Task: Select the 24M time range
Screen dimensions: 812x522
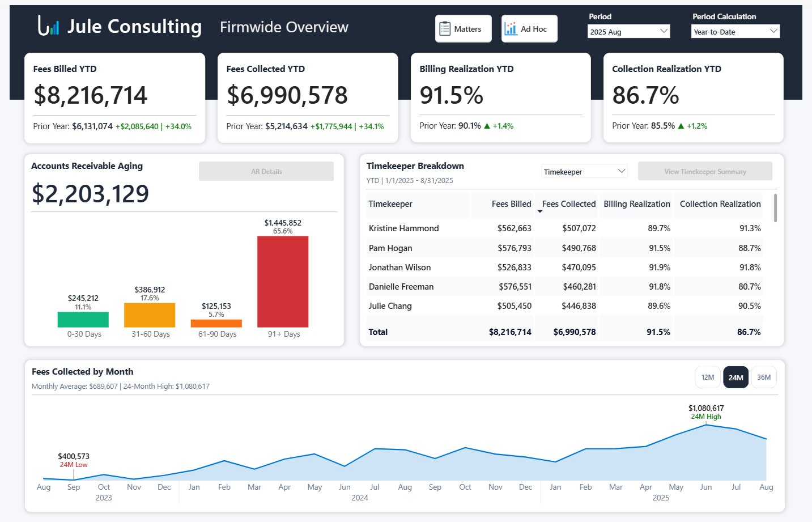Action: [x=736, y=377]
